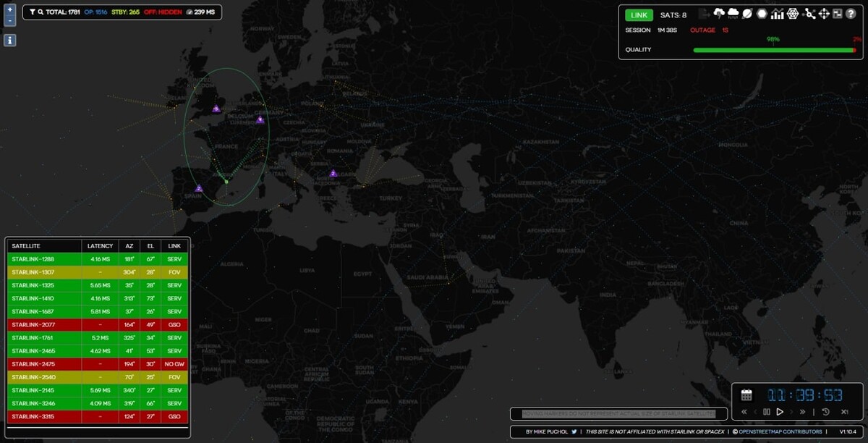
Task: Sort table by AZ column header
Action: click(129, 246)
